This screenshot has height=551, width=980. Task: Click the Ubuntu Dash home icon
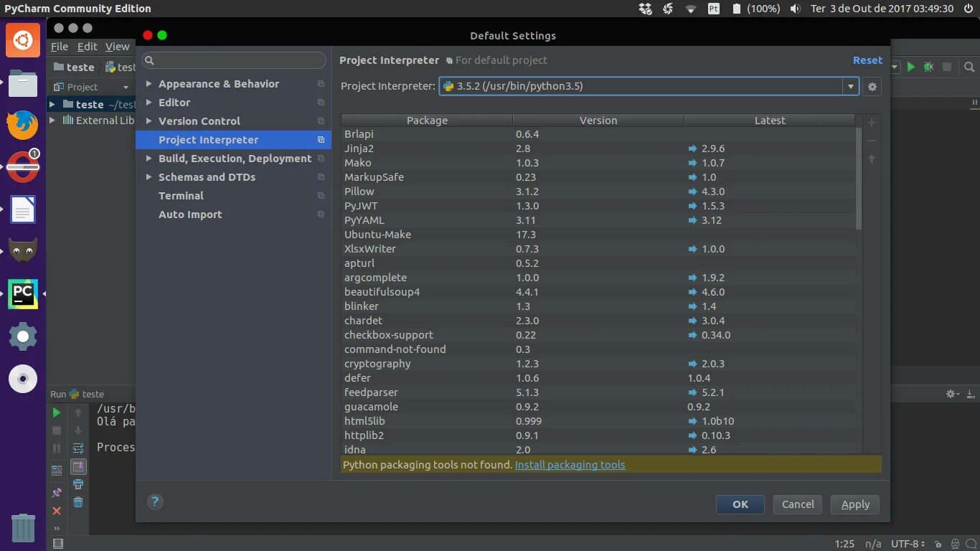click(22, 40)
